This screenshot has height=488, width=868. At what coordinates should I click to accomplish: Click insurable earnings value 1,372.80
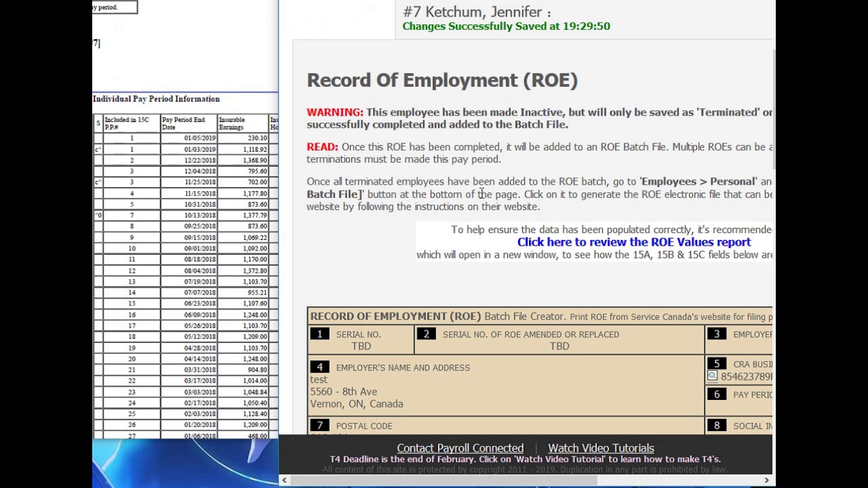[x=255, y=271]
